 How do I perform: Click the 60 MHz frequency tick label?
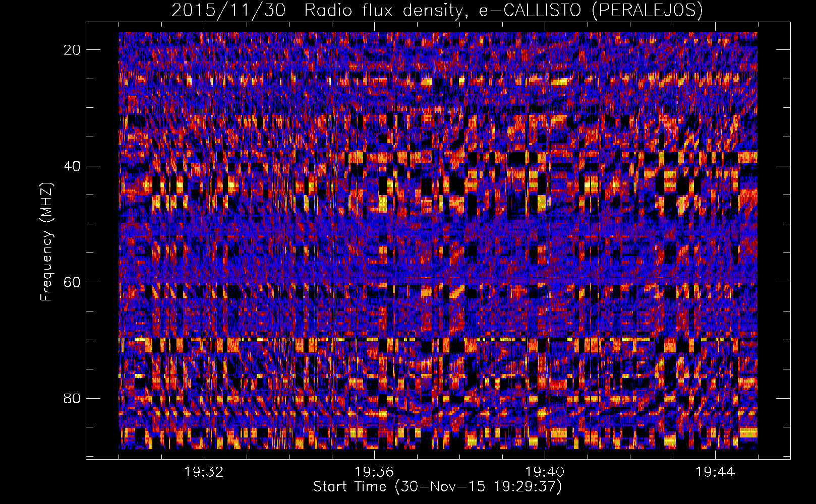point(73,282)
